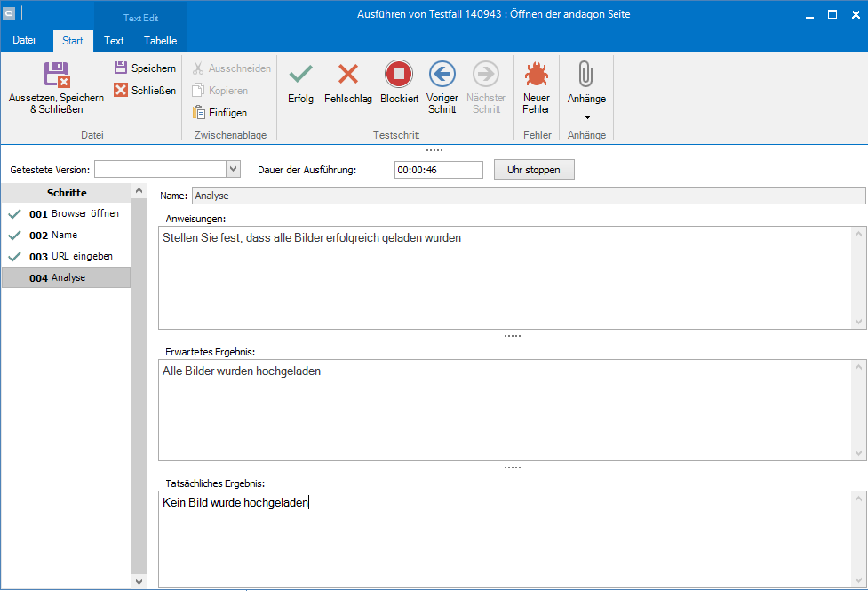Screen dimensions: 868x591
Task: Open the Datei menu tab
Action: click(x=24, y=40)
